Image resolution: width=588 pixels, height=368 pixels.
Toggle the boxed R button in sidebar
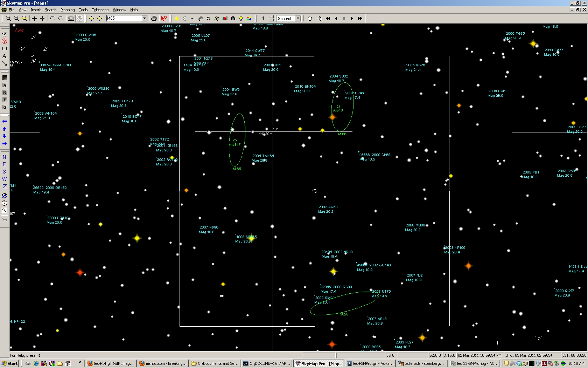5,93
